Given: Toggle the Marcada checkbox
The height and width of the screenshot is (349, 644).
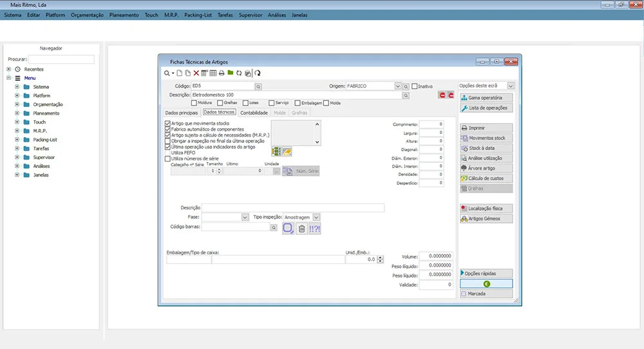Looking at the screenshot, I should pyautogui.click(x=464, y=294).
